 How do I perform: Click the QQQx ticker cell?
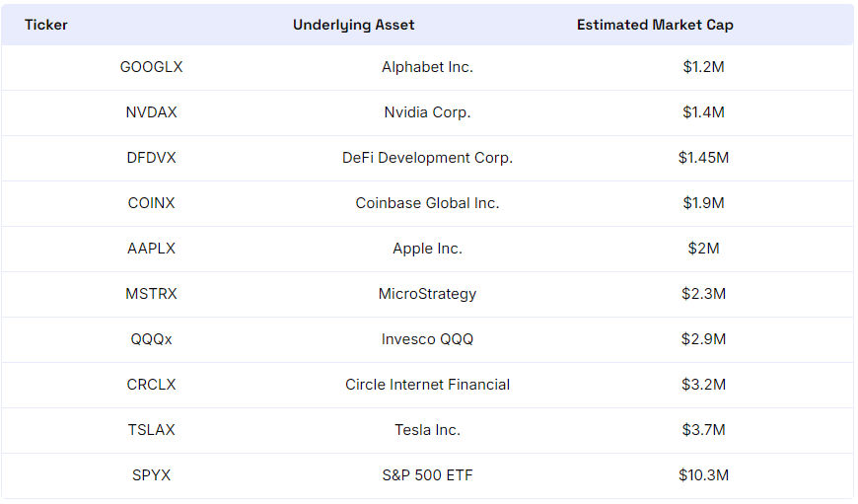(x=151, y=339)
